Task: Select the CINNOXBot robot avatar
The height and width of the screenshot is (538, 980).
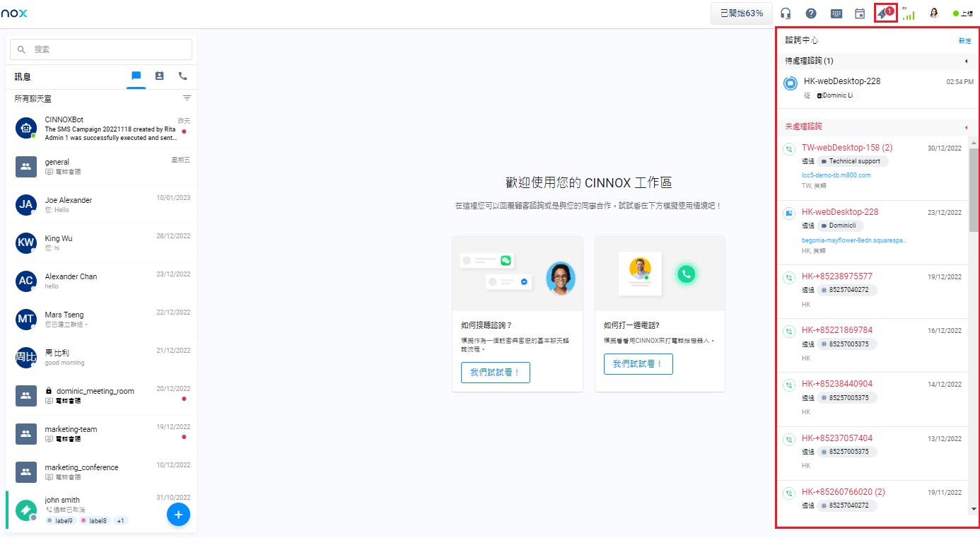Action: coord(26,128)
